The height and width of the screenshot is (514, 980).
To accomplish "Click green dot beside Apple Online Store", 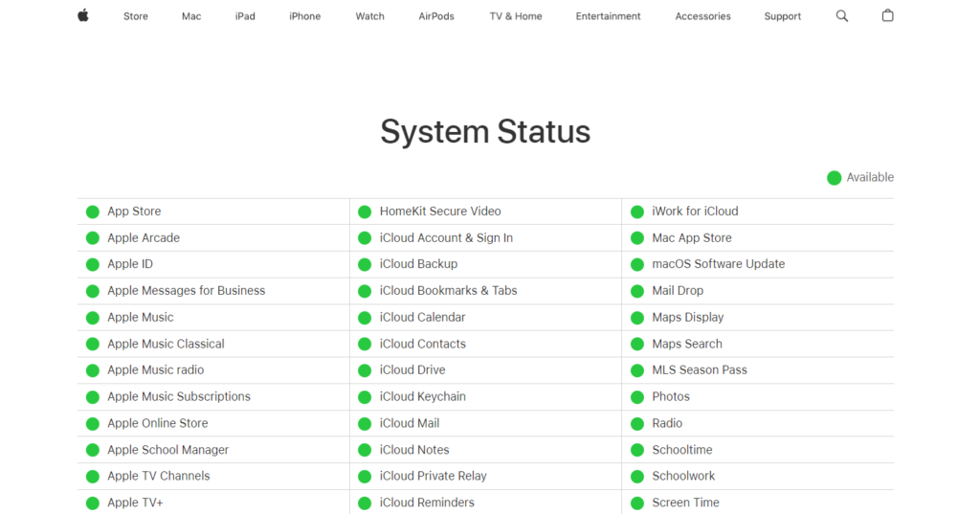I will click(93, 424).
